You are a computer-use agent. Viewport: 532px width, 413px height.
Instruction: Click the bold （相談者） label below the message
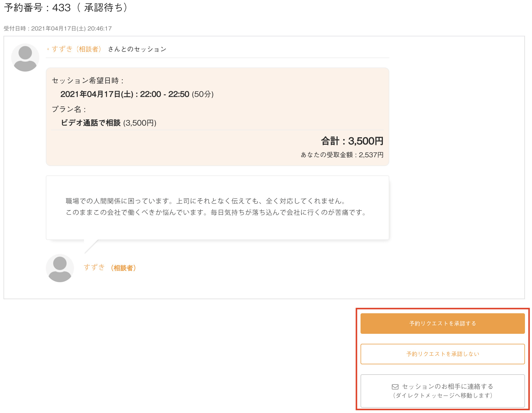click(x=124, y=268)
